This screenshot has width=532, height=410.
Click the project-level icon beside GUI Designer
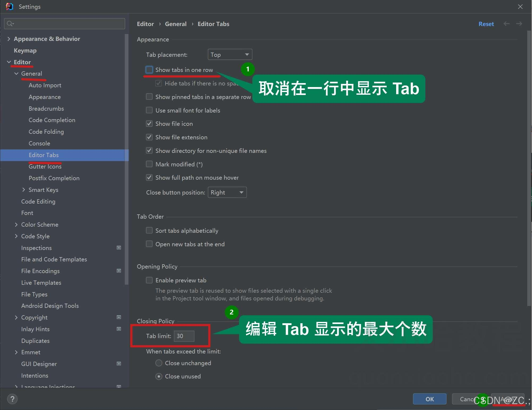119,364
